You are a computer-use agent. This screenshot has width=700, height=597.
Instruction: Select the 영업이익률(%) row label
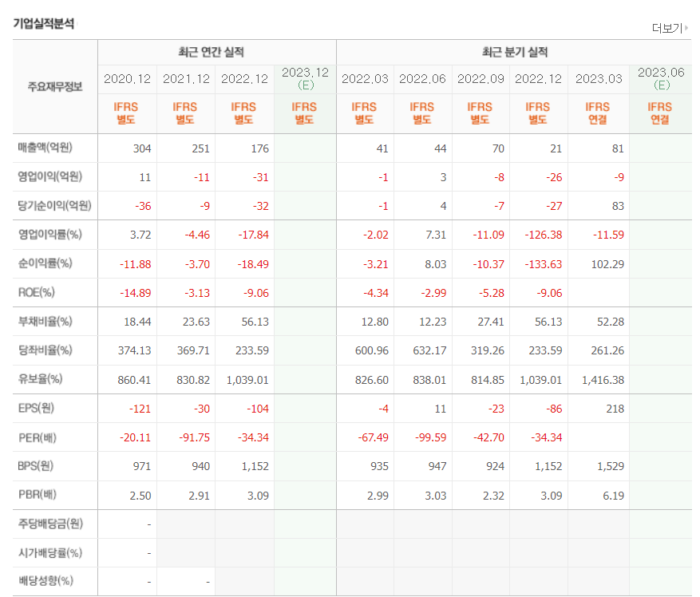pos(50,234)
